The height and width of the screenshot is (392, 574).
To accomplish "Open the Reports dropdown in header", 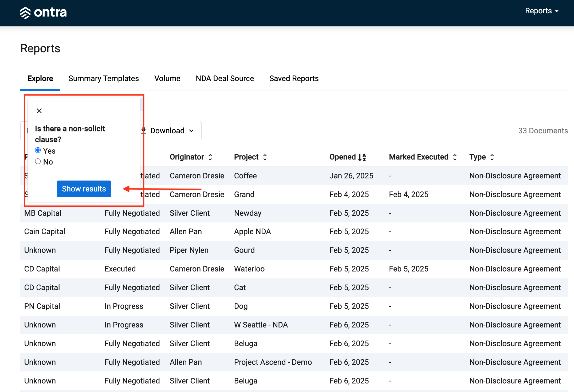I will [x=542, y=11].
